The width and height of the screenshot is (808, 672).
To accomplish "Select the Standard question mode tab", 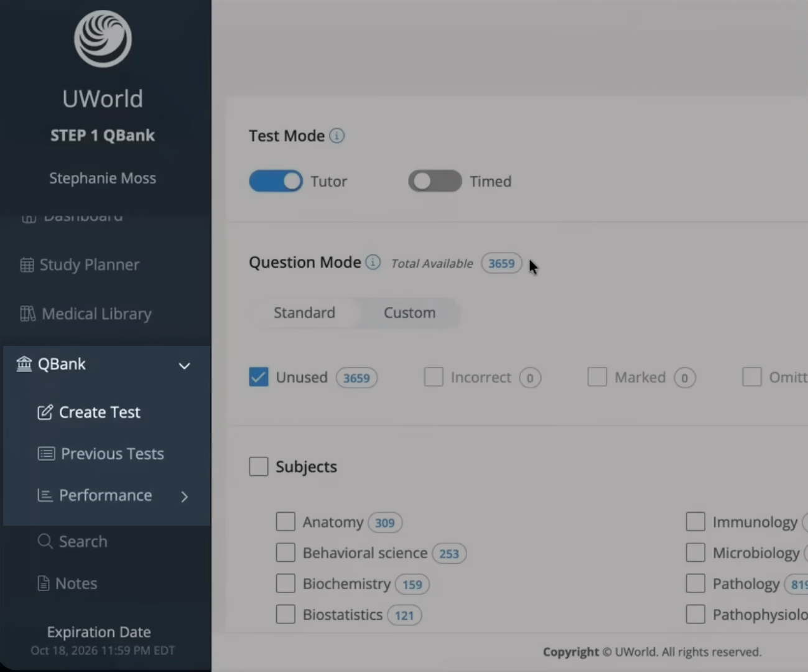I will (304, 312).
